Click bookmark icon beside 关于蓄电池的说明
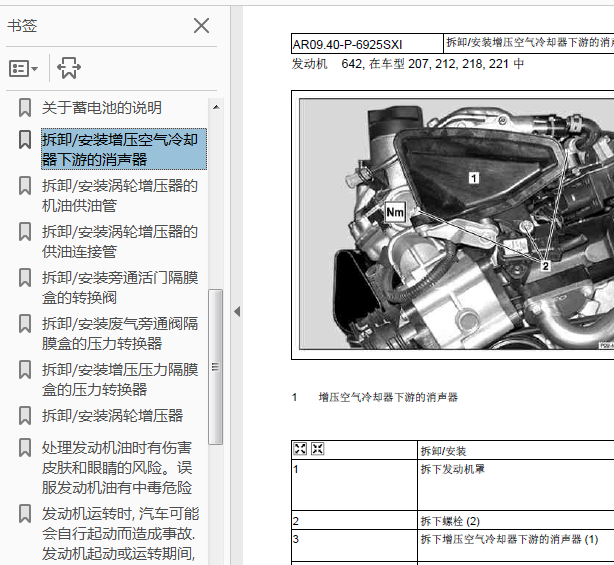Viewport: 614px width, 565px height. tap(25, 108)
